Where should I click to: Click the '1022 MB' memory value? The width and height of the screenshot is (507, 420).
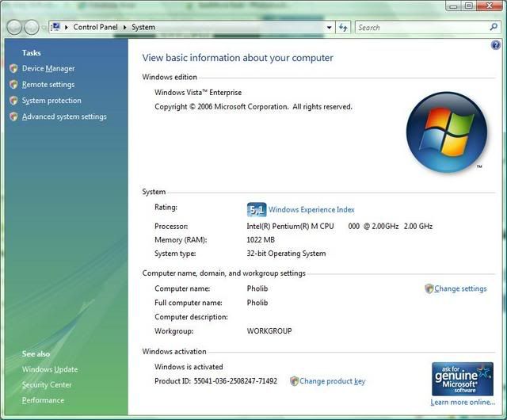(x=261, y=240)
